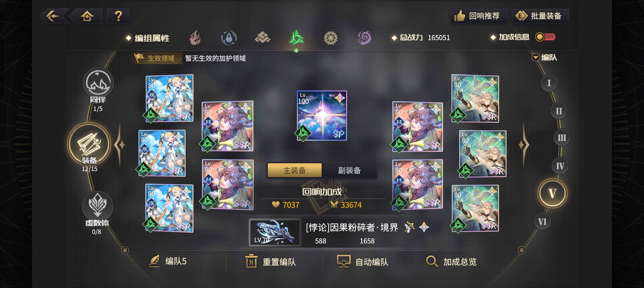Select the dark swirl attribute icon
Screen dimensions: 644x288
(x=364, y=38)
